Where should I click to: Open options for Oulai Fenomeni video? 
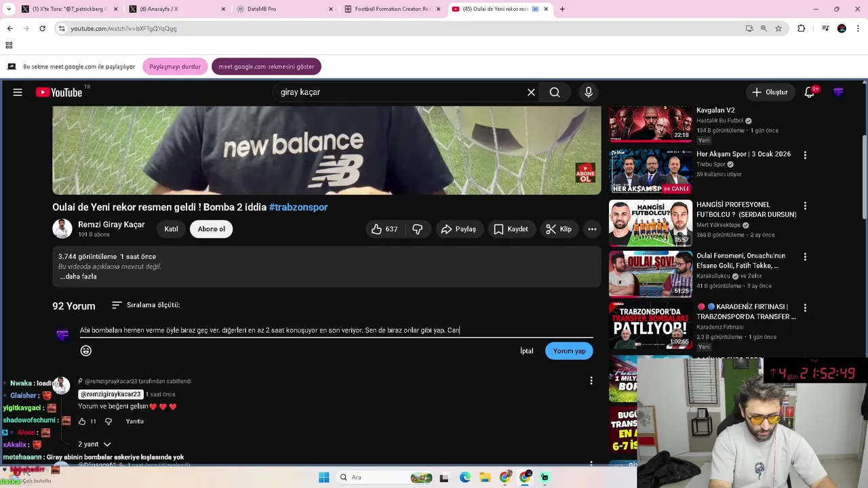805,257
